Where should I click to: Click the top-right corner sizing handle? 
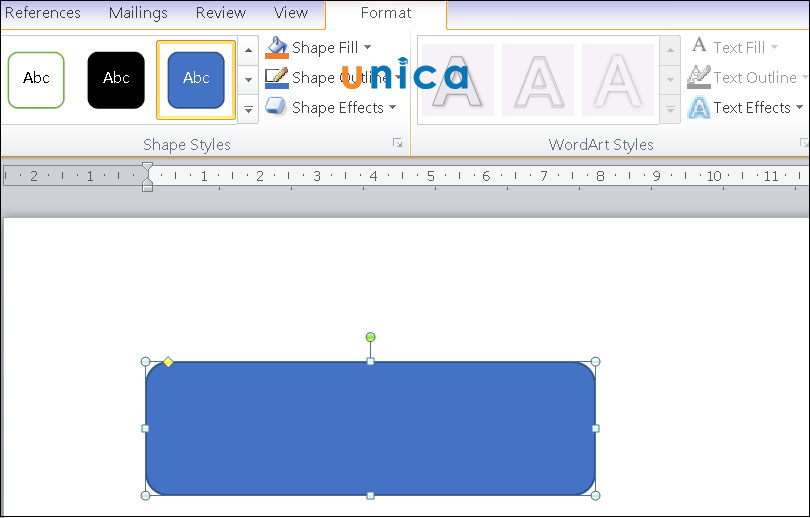coord(596,362)
